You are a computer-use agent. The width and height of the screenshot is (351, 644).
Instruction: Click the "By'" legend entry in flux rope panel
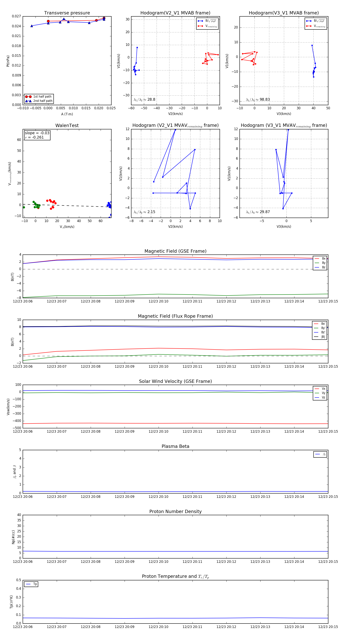click(x=320, y=328)
